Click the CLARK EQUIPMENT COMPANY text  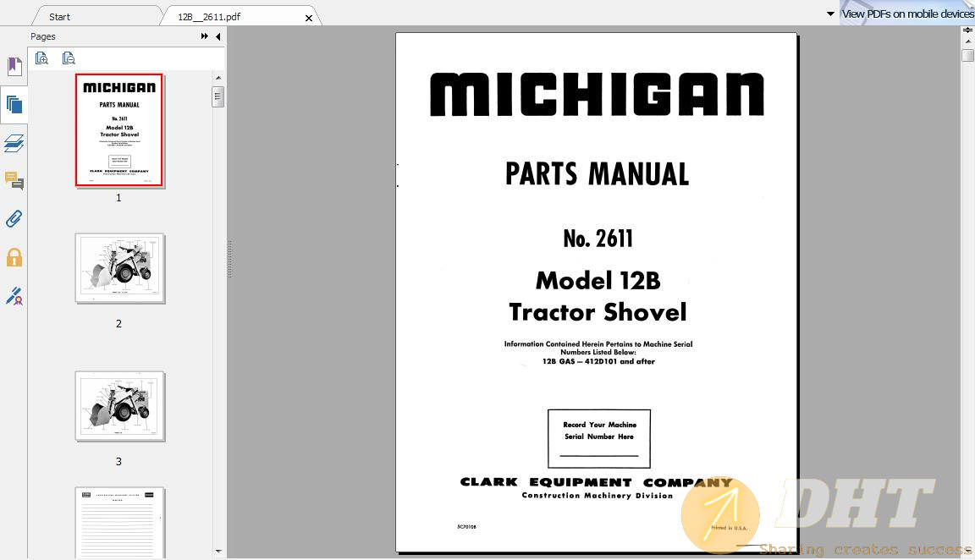tap(596, 482)
